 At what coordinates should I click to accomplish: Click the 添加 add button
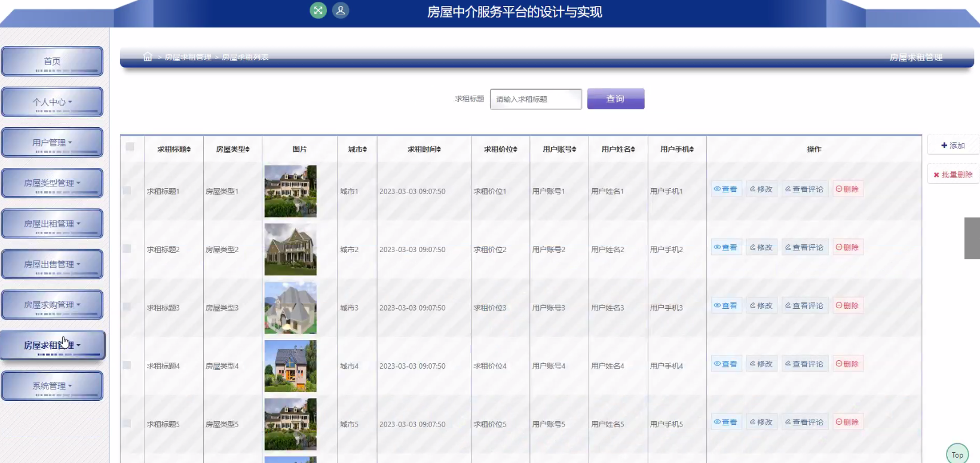click(x=953, y=145)
